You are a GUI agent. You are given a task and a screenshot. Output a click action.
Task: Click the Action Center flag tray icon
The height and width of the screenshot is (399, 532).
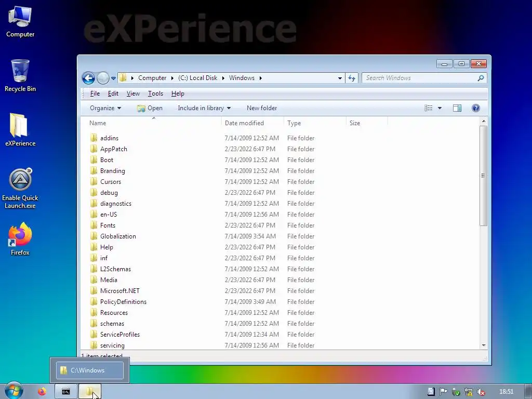pos(443,392)
